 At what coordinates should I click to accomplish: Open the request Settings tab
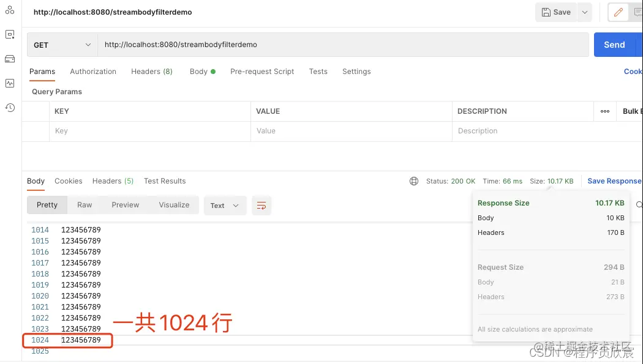click(x=356, y=72)
